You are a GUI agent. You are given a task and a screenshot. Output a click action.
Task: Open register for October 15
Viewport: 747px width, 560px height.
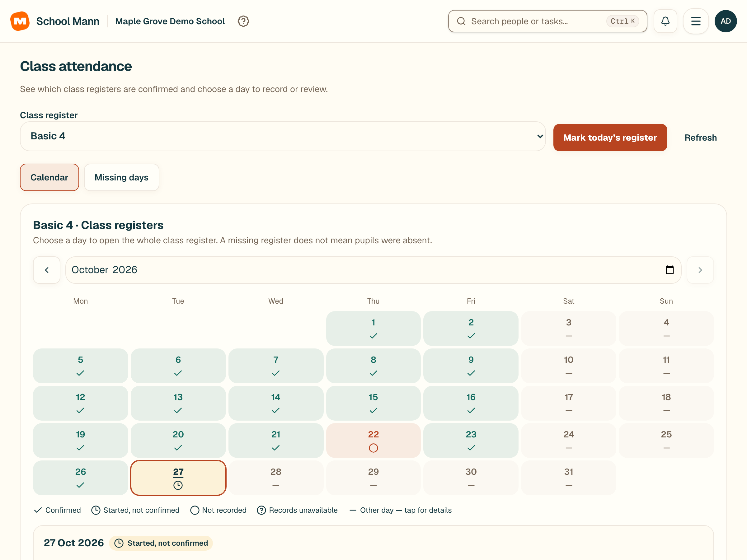pyautogui.click(x=373, y=404)
